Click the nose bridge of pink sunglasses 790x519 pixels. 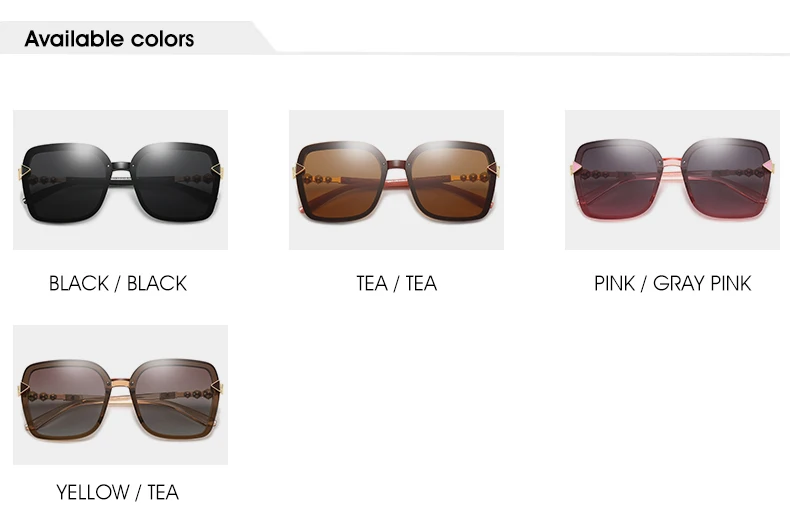pyautogui.click(x=672, y=165)
